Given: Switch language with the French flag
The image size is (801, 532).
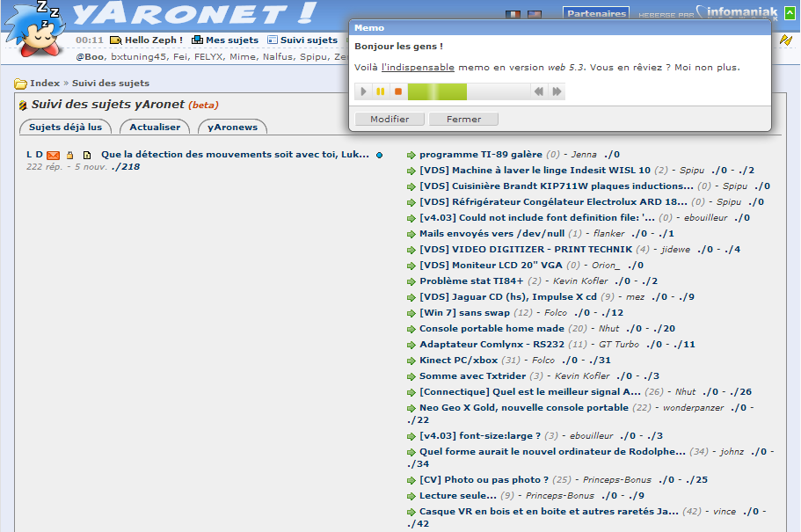Looking at the screenshot, I should click(x=513, y=15).
